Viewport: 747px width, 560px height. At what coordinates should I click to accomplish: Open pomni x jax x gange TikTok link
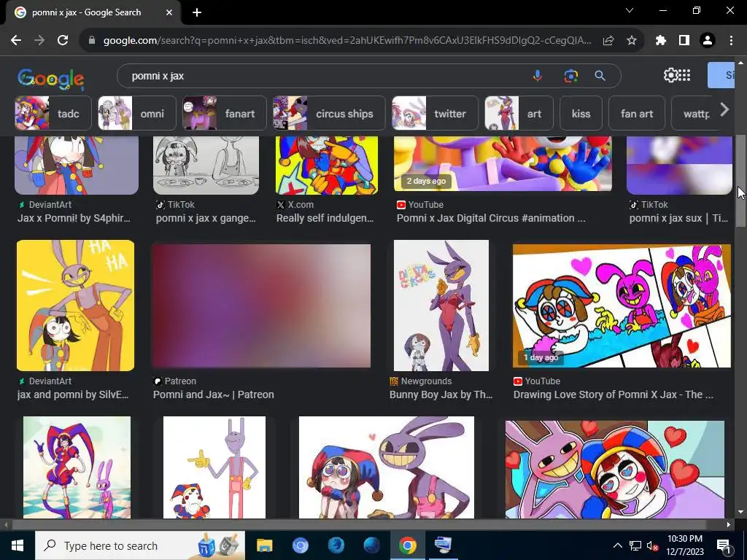206,218
